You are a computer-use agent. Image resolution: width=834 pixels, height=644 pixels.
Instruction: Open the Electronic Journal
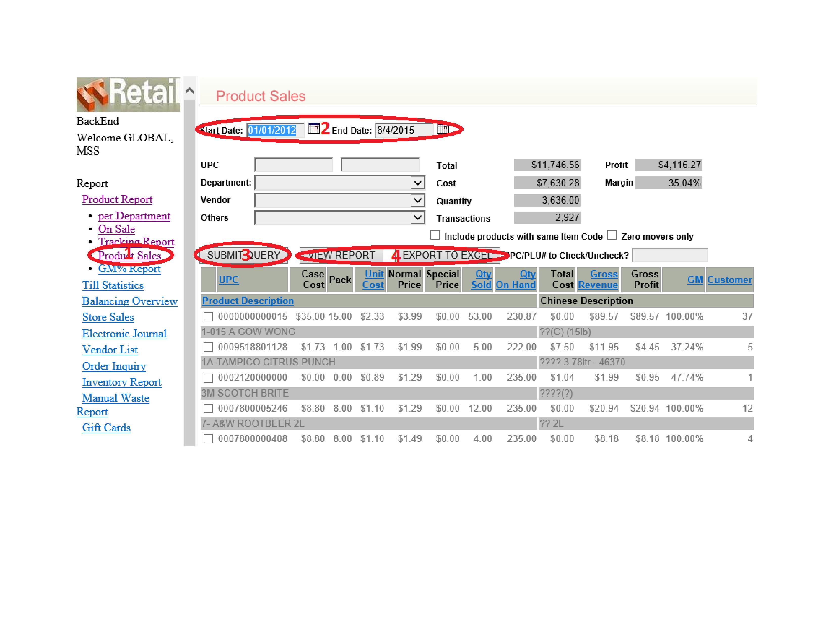tap(125, 334)
